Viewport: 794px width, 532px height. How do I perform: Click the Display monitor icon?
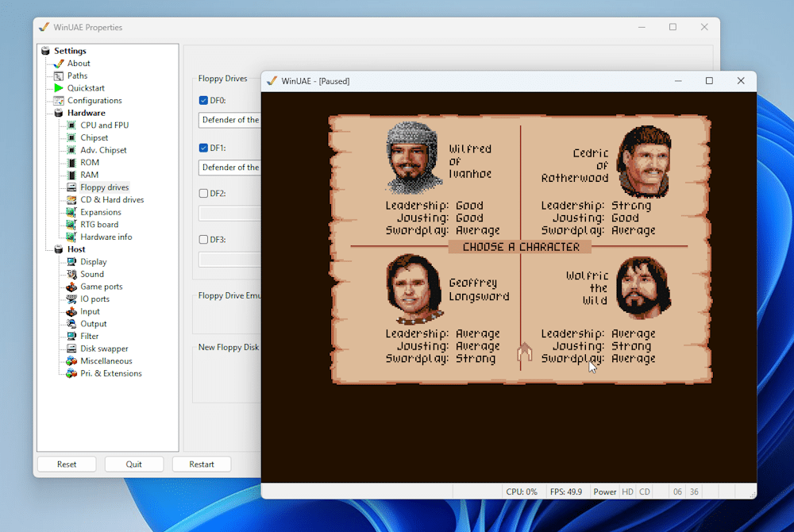71,262
